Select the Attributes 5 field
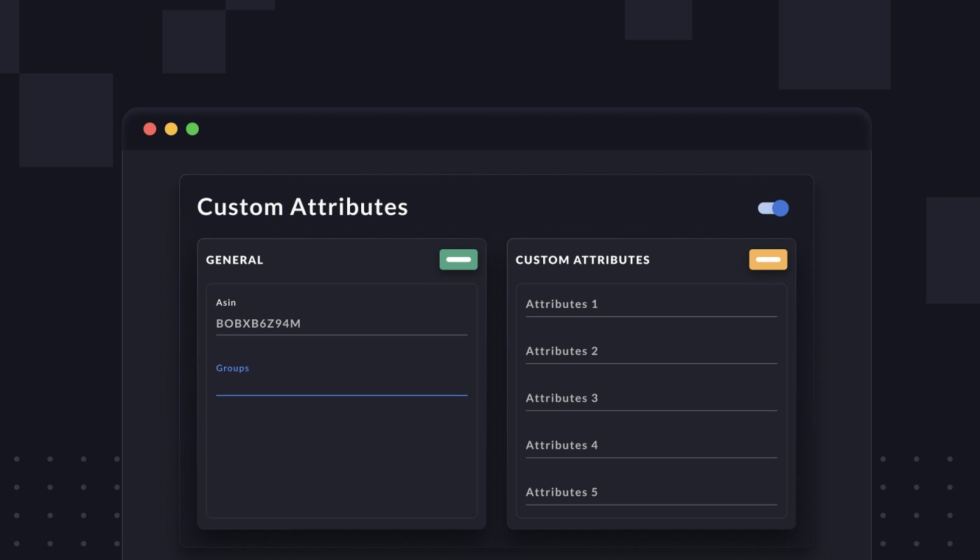Viewport: 980px width, 560px height. (651, 492)
